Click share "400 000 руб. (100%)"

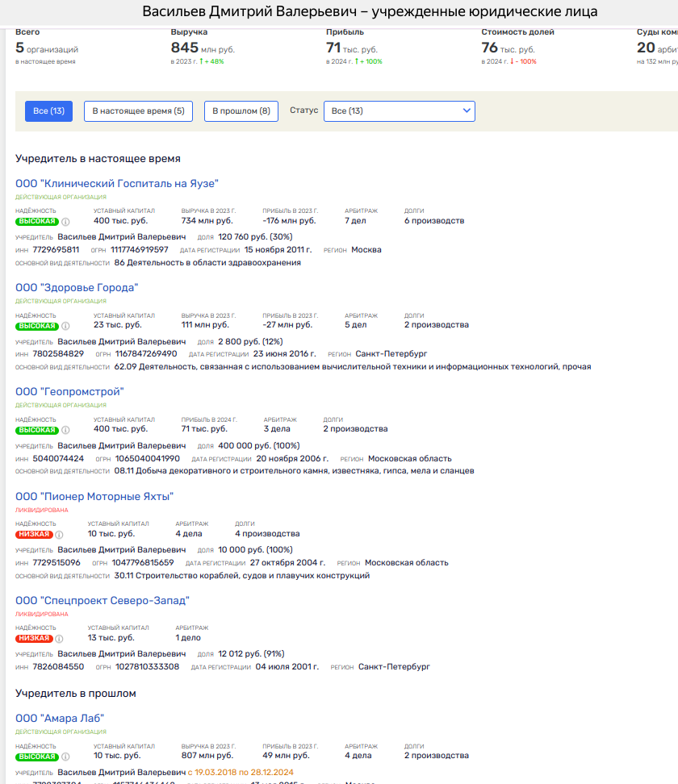coord(259,445)
